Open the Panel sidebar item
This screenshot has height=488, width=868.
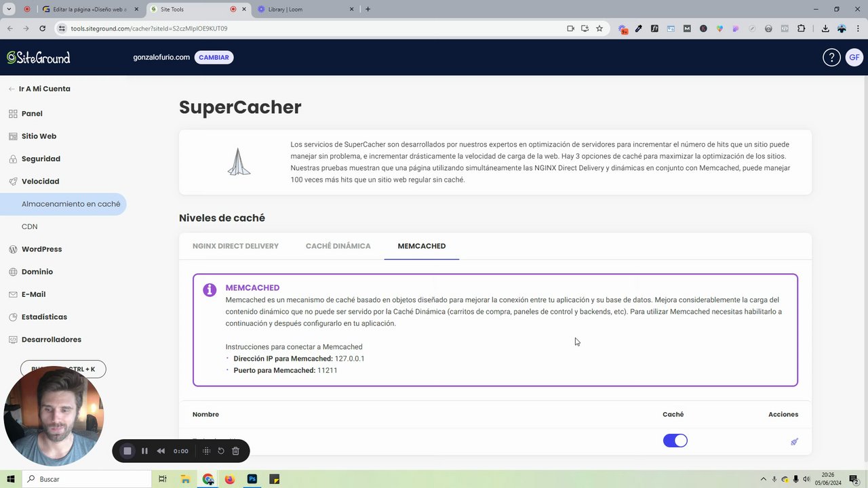click(32, 114)
